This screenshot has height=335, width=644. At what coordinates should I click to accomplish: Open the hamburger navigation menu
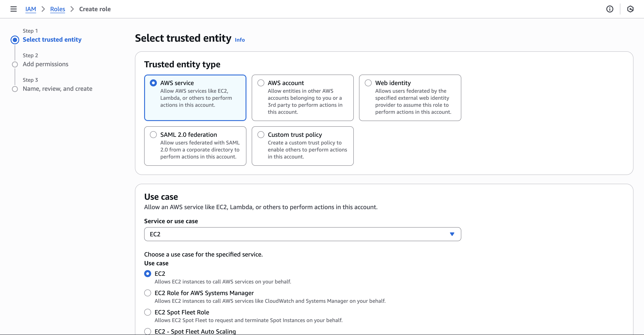[x=14, y=9]
